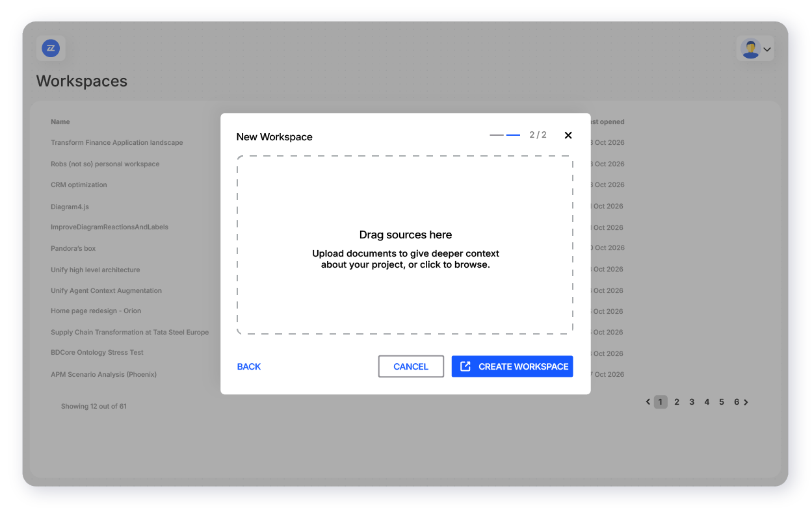Screen dimensions: 812x508
Task: Select page 5 in pagination
Action: pyautogui.click(x=722, y=402)
